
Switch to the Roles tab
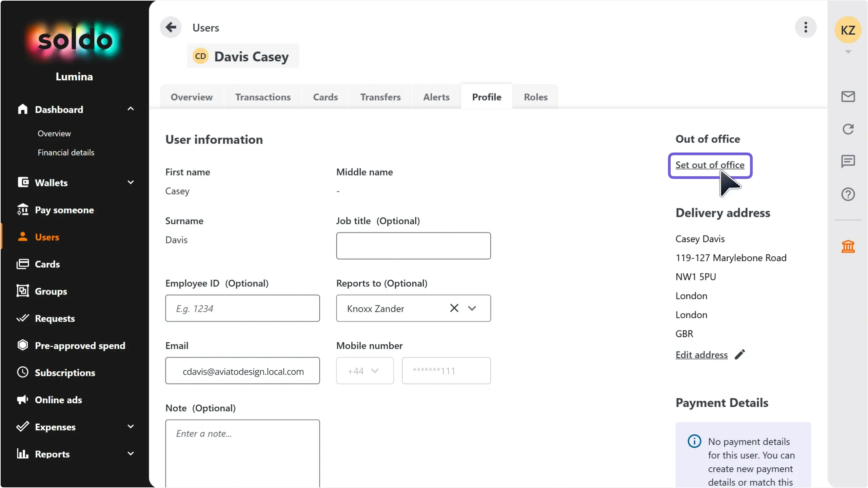[x=535, y=97]
